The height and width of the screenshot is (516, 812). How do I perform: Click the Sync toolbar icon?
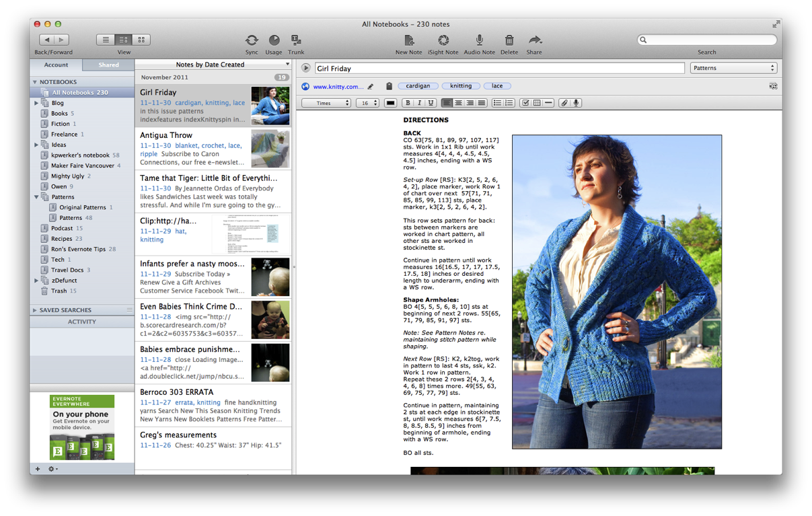[252, 40]
